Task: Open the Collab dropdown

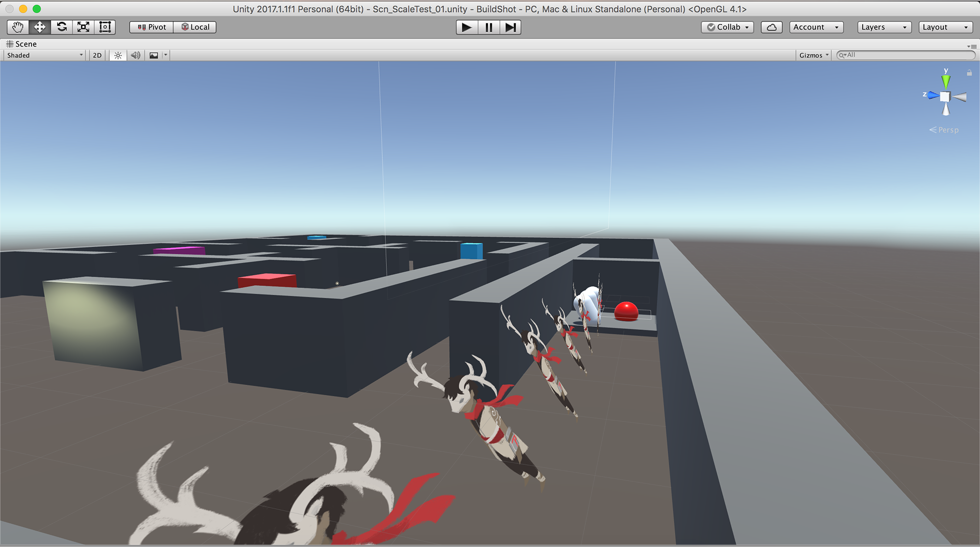Action: point(727,27)
